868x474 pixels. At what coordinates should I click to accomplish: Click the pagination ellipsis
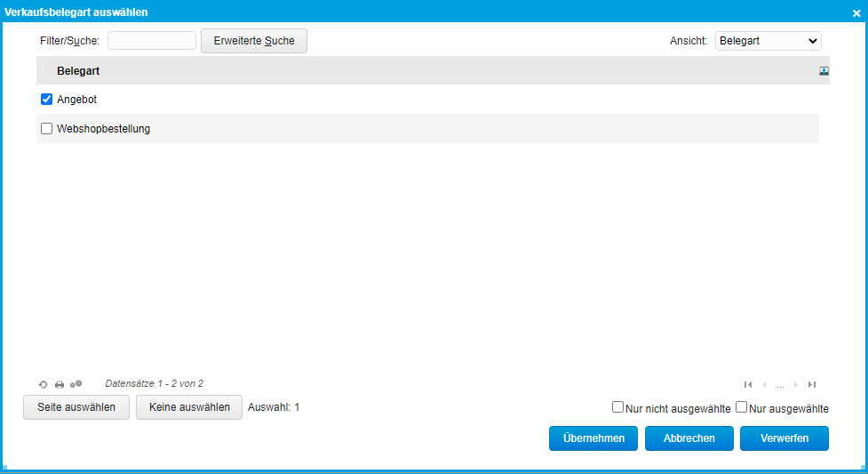(x=780, y=385)
